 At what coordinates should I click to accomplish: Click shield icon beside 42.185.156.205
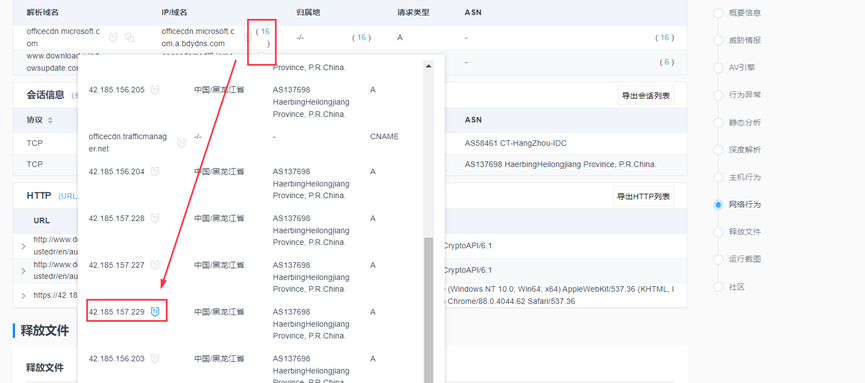tap(155, 90)
